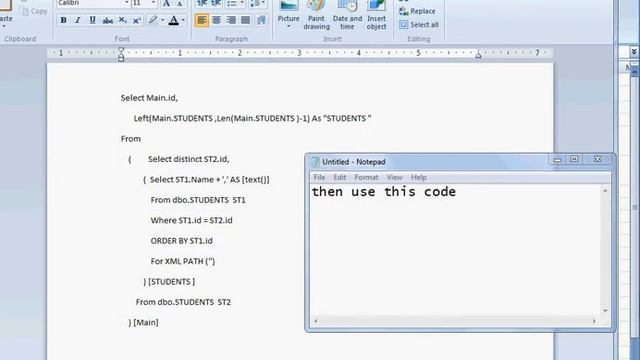Open font color dropdown arrow

[183, 20]
